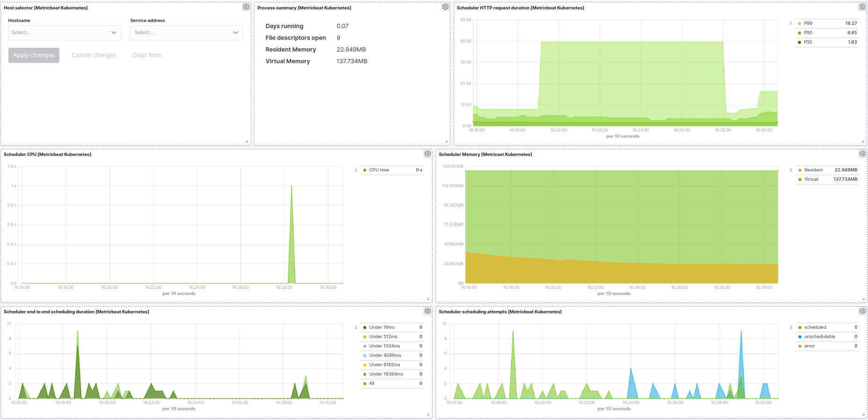Screen dimensions: 868x420
Task: Collapse the Scheduler CPU legend chevron
Action: click(356, 170)
